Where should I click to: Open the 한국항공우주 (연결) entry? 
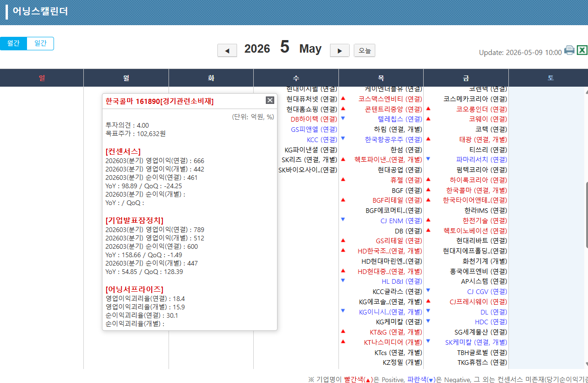[393, 139]
